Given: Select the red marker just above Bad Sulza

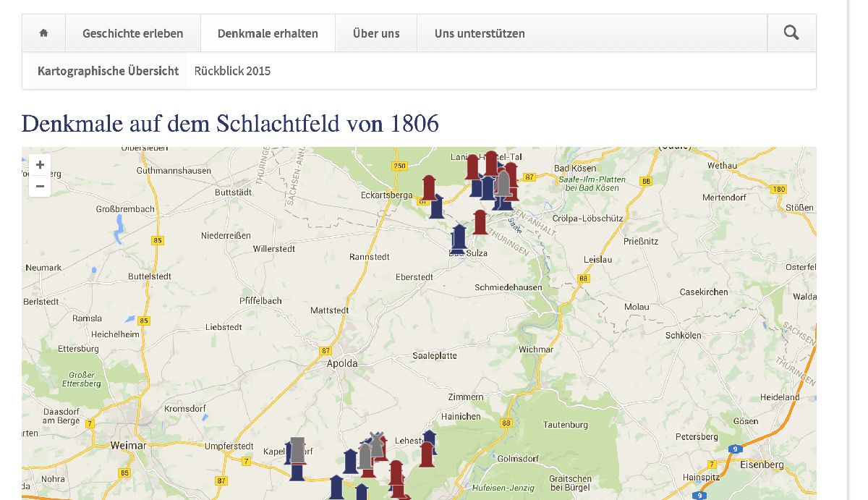Looking at the screenshot, I should pyautogui.click(x=480, y=221).
